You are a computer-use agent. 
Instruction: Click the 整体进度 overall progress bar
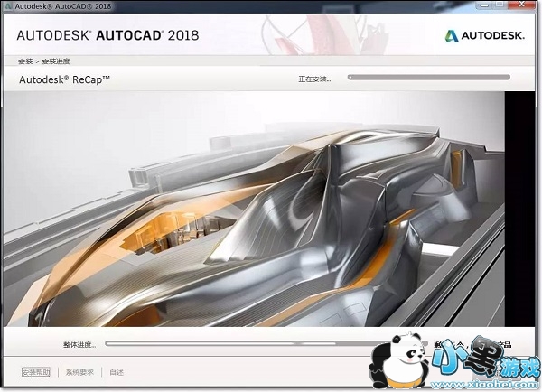point(266,343)
